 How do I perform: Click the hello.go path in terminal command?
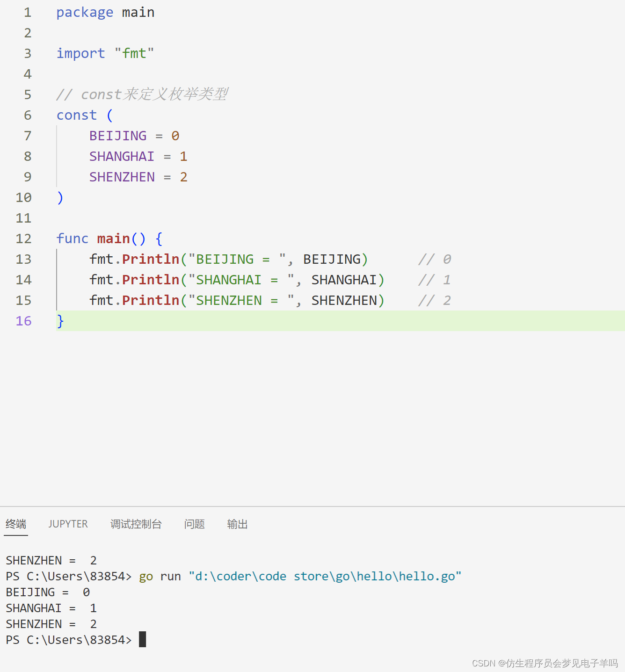tap(325, 576)
